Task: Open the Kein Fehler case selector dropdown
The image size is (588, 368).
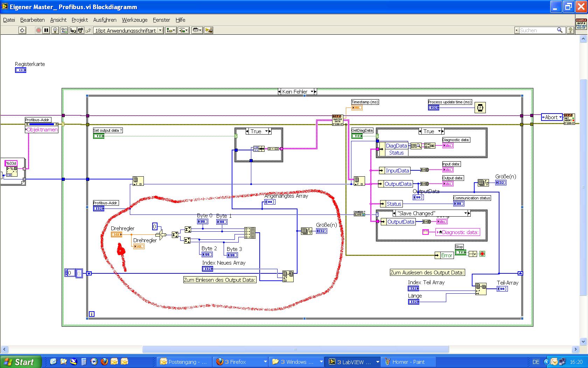Action: pyautogui.click(x=311, y=92)
